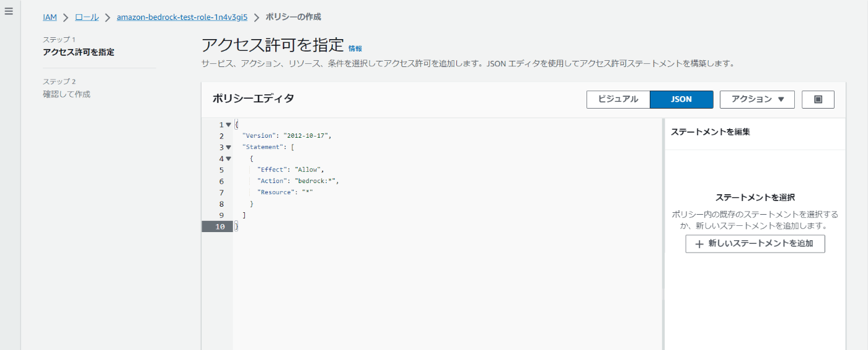The image size is (868, 350).
Task: Select step アクセス許可を指定 in sidebar
Action: point(79,52)
